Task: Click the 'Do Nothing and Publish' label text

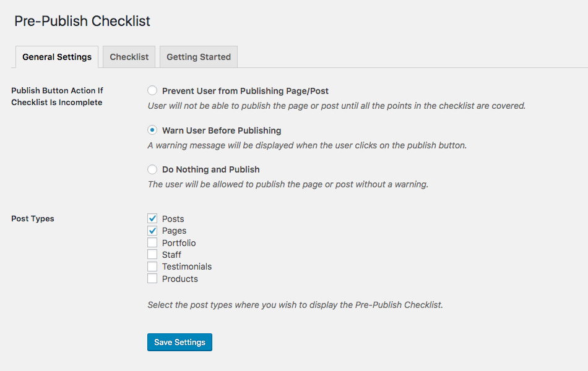Action: (210, 169)
